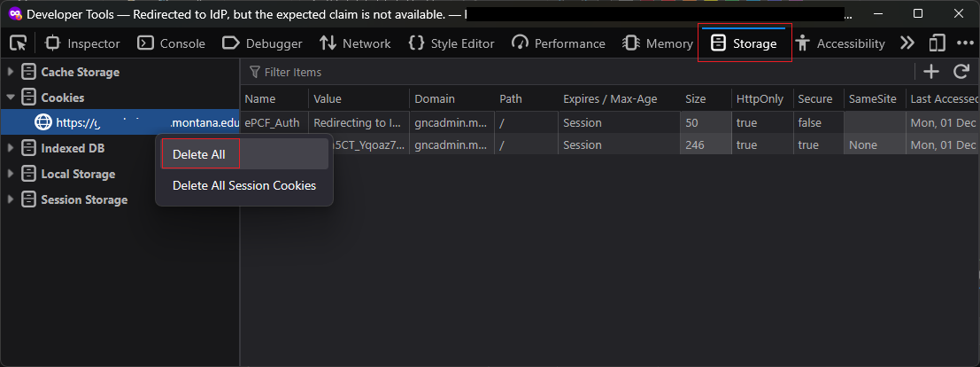Collapse the Cookies tree node
Viewport: 980px width, 367px height.
(10, 98)
